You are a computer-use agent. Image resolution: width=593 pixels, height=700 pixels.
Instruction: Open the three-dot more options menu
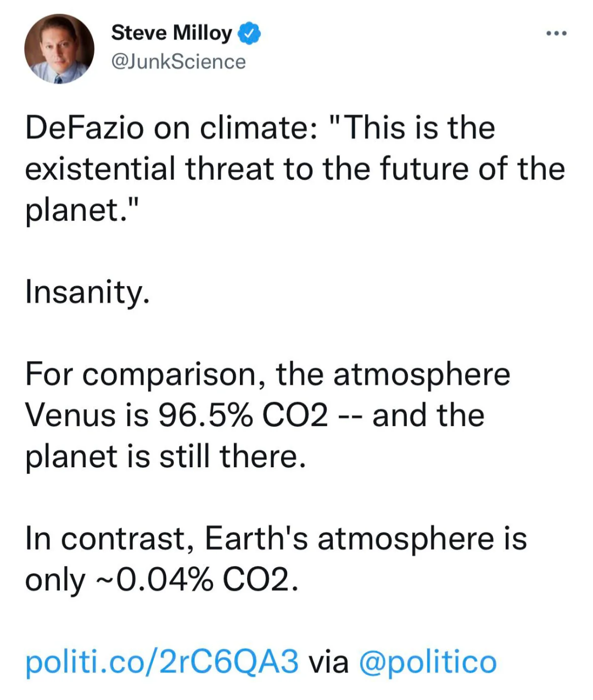pyautogui.click(x=556, y=34)
